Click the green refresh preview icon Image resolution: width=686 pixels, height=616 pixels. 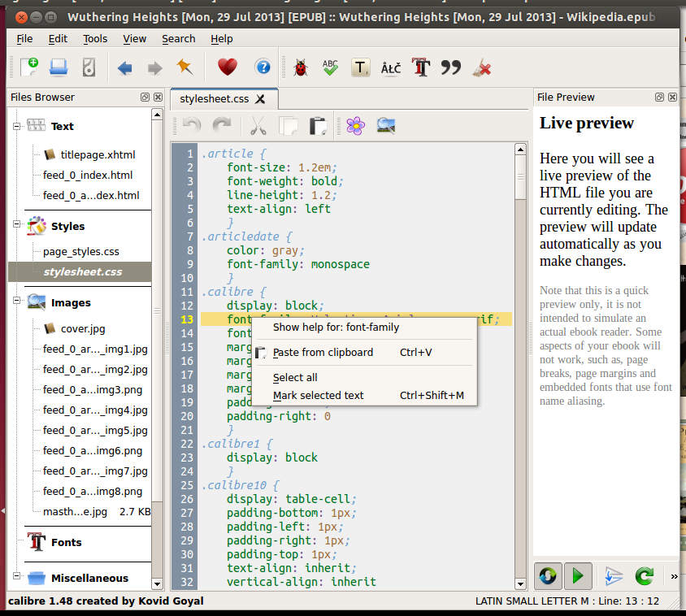(645, 576)
